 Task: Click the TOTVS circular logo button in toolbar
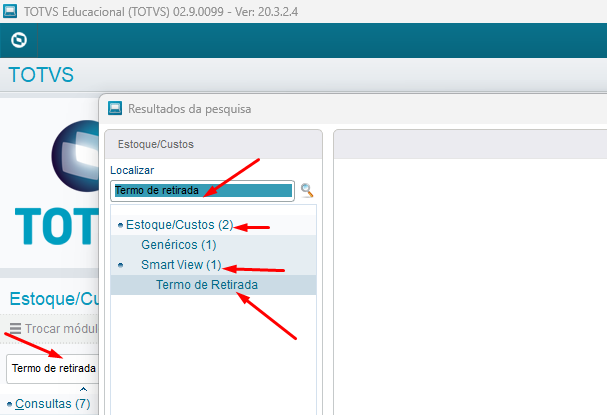pos(19,40)
